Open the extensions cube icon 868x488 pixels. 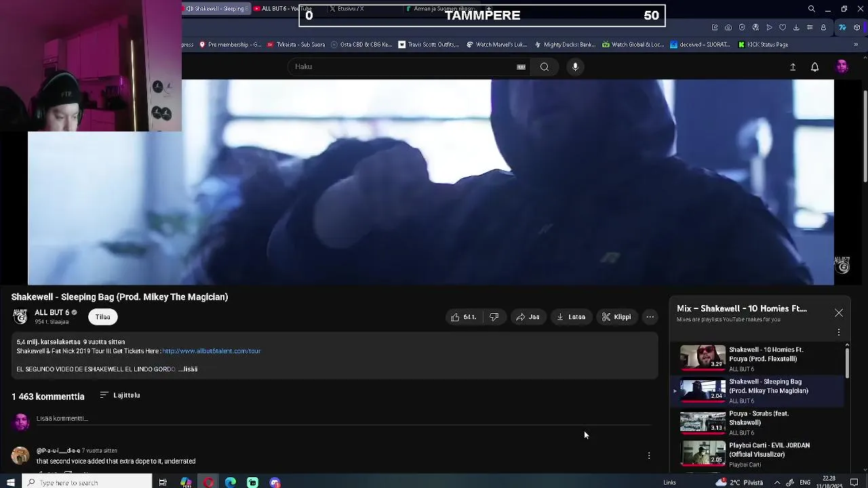(x=857, y=28)
